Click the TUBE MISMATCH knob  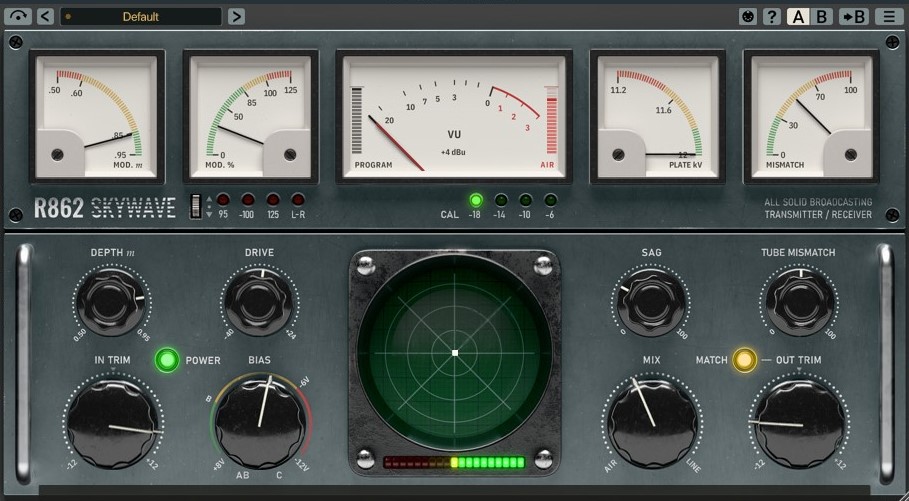[x=799, y=302]
